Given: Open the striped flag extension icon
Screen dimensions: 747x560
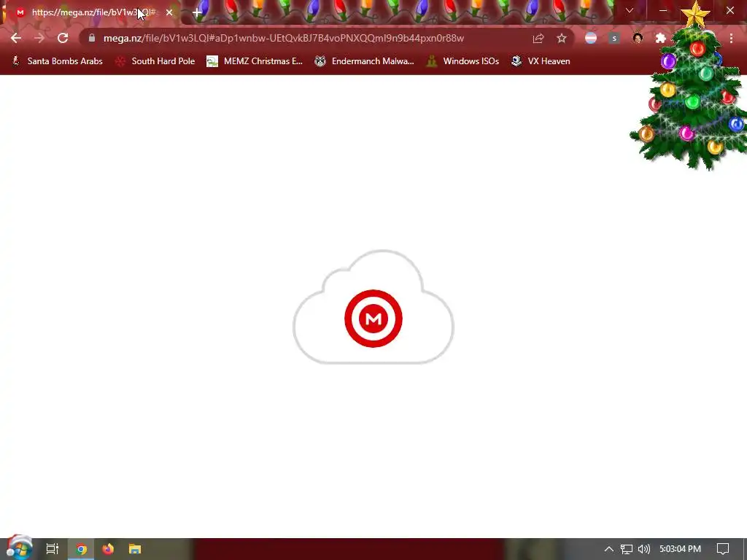Looking at the screenshot, I should click(591, 38).
